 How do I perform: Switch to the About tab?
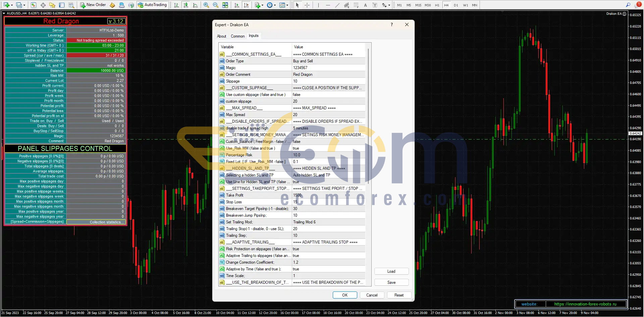(x=221, y=36)
